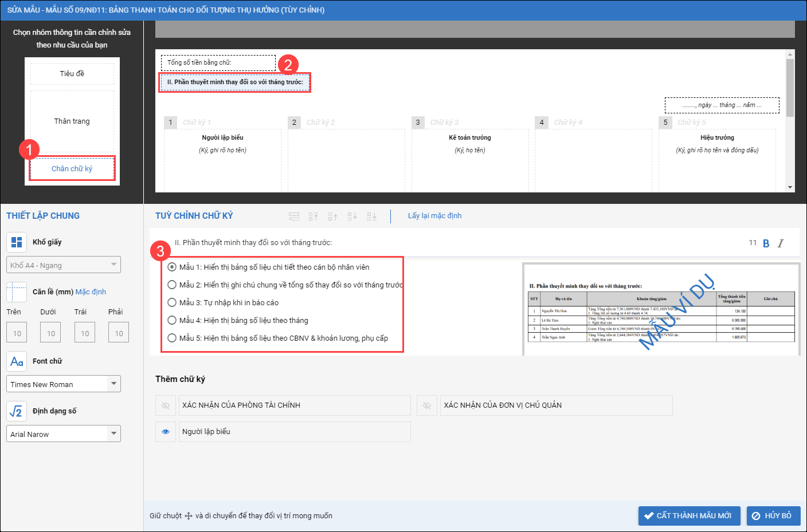Click the Căn lề margin icon
The height and width of the screenshot is (532, 807).
[17, 292]
